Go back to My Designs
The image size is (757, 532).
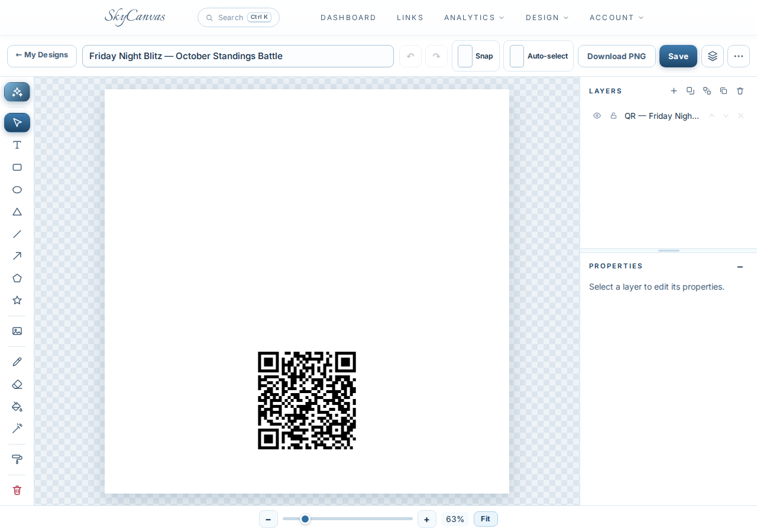click(42, 56)
